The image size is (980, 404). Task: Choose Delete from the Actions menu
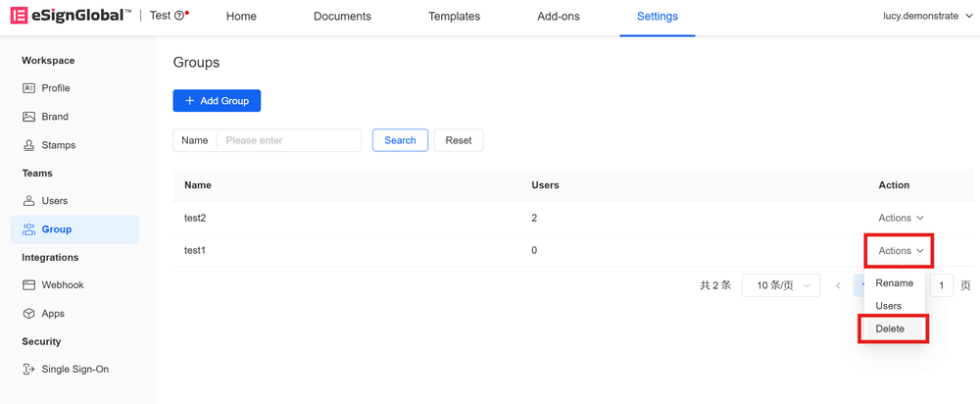(x=890, y=328)
